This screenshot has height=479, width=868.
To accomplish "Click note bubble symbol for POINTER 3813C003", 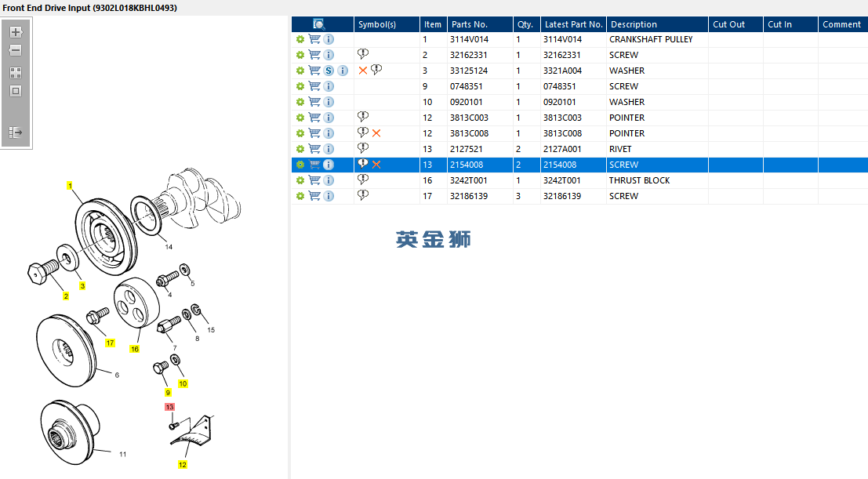I will [363, 117].
